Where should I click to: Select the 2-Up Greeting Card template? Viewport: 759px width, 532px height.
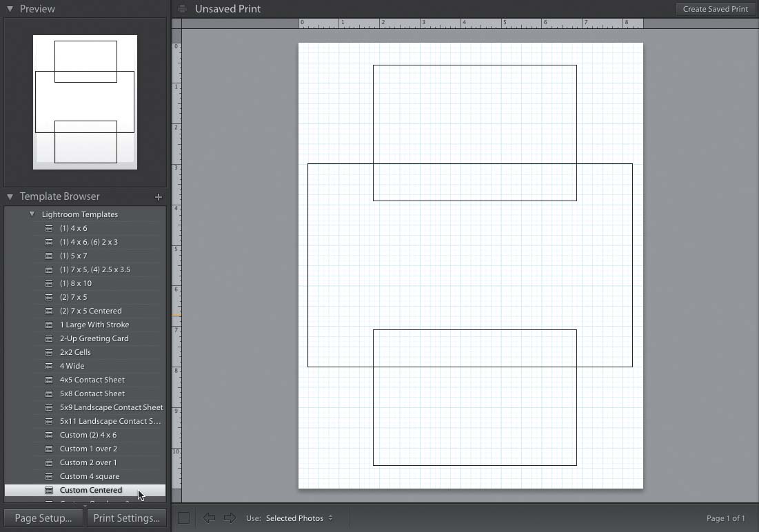pyautogui.click(x=94, y=338)
